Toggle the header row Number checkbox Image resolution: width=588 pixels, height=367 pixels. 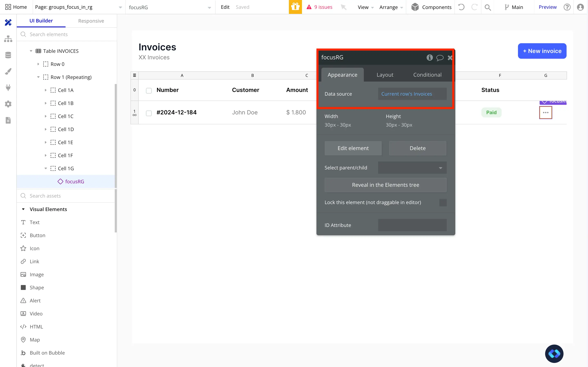coord(149,91)
